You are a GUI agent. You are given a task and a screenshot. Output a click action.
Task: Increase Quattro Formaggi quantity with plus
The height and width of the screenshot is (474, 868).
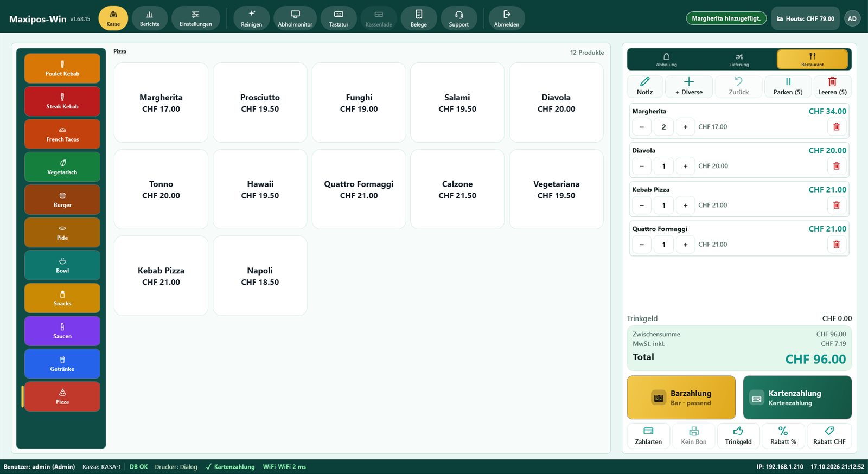tap(686, 244)
